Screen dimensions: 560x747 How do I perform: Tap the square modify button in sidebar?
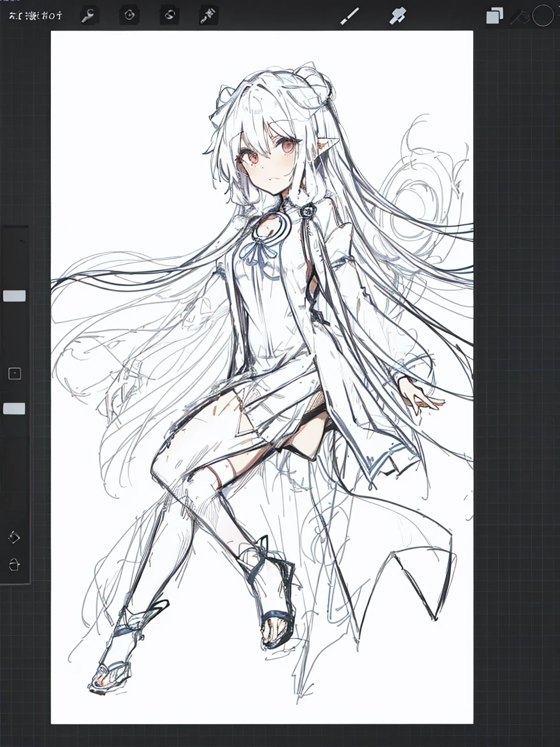pos(15,373)
